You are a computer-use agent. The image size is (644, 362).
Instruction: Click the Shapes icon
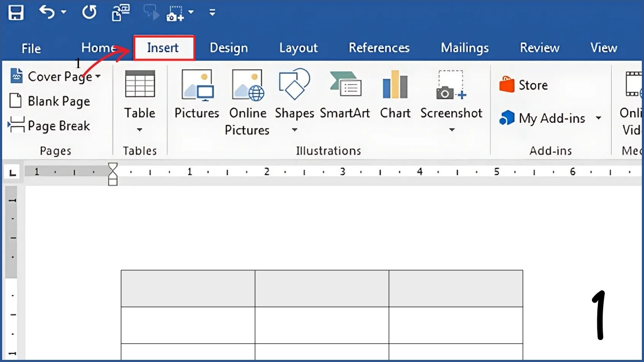coord(294,84)
